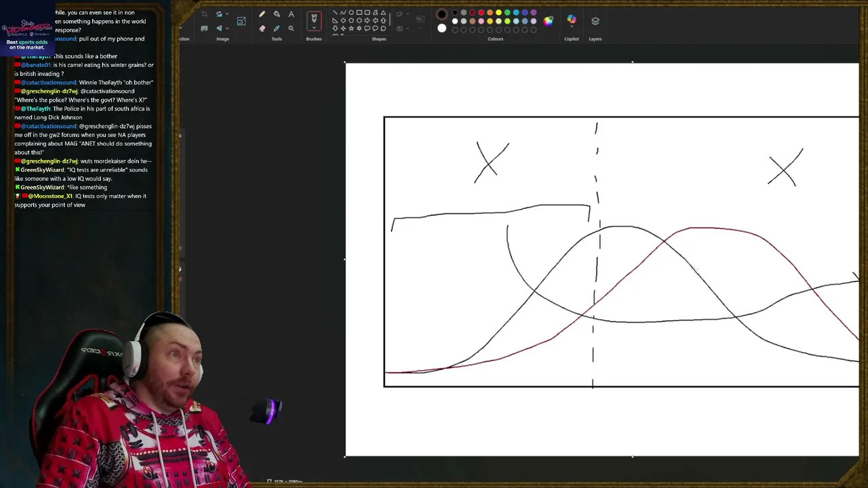Image resolution: width=868 pixels, height=488 pixels.
Task: Expand the Rotate options dropdown arrow
Action: click(x=227, y=14)
